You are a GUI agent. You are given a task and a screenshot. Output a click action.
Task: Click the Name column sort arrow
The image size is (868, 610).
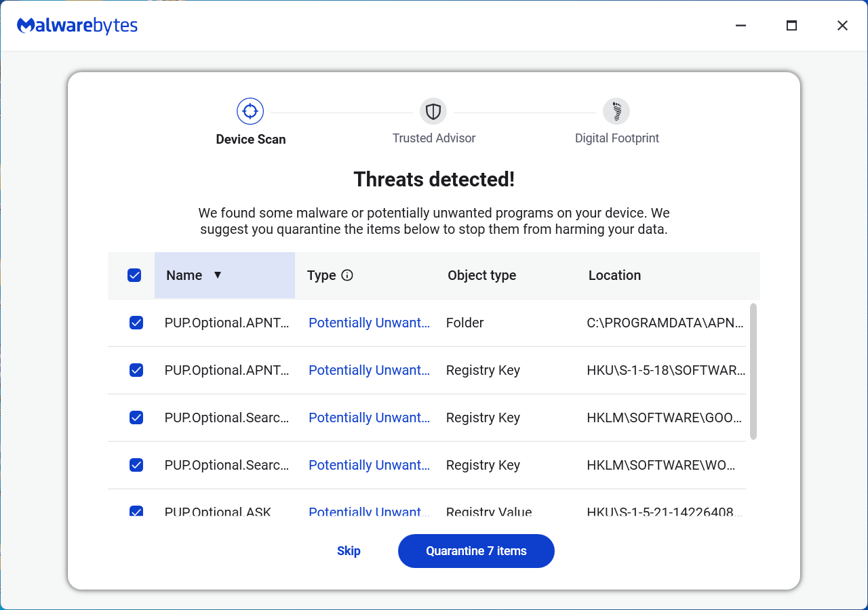(x=218, y=275)
